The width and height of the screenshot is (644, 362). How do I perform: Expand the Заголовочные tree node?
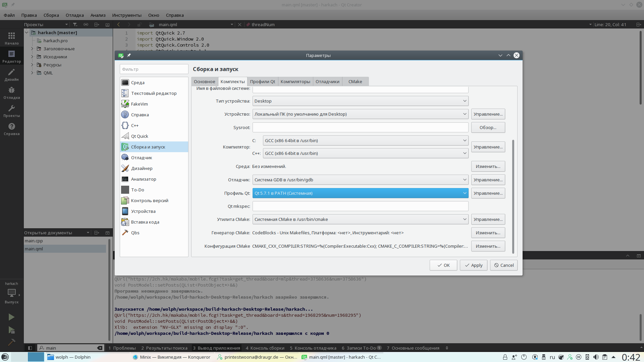[x=32, y=49]
